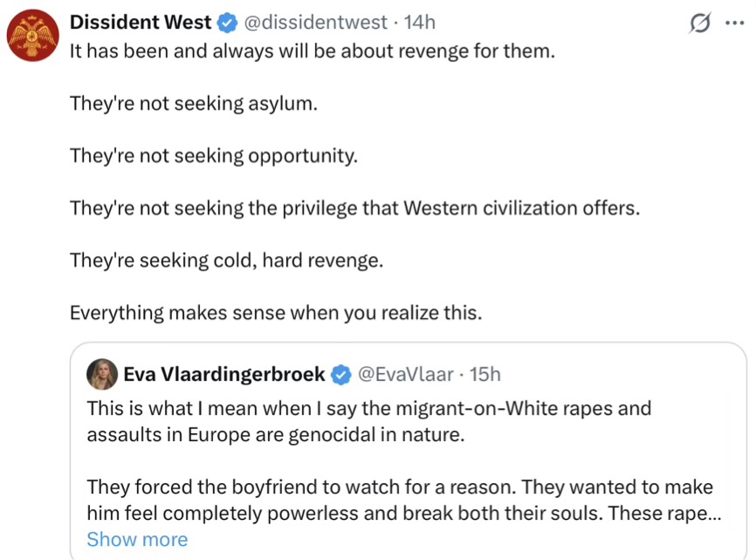Click the 14h post timestamp
The height and width of the screenshot is (560, 756).
(x=419, y=22)
